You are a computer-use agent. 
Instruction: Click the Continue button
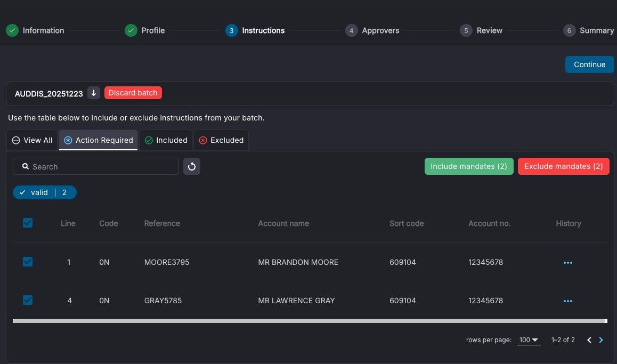click(589, 64)
